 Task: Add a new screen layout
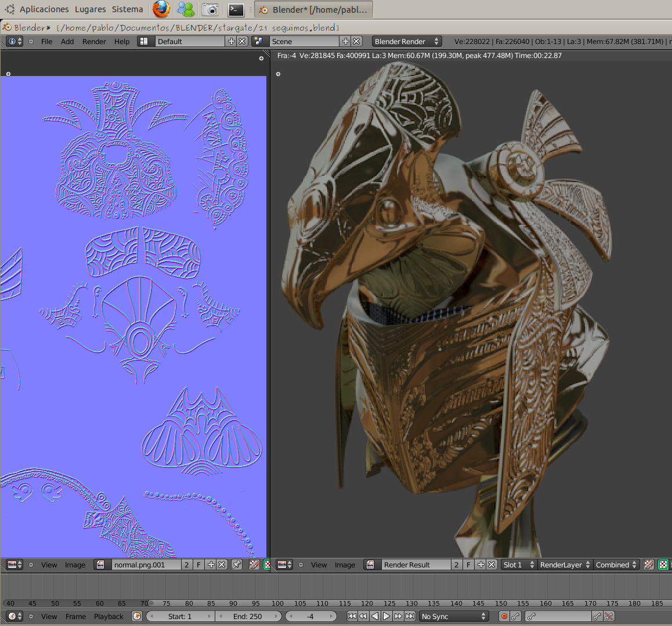click(232, 41)
